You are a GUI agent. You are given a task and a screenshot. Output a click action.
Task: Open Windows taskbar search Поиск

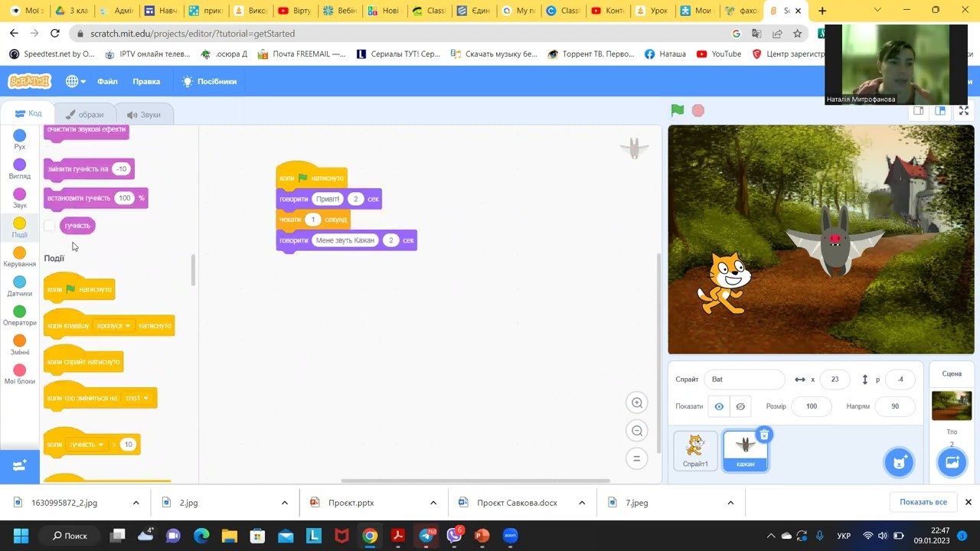70,536
